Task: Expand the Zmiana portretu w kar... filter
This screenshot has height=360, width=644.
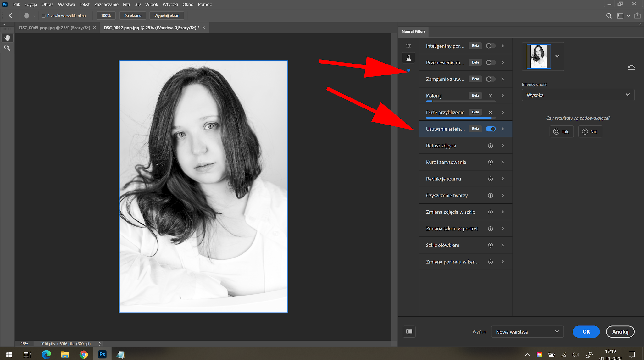Action: pos(503,262)
